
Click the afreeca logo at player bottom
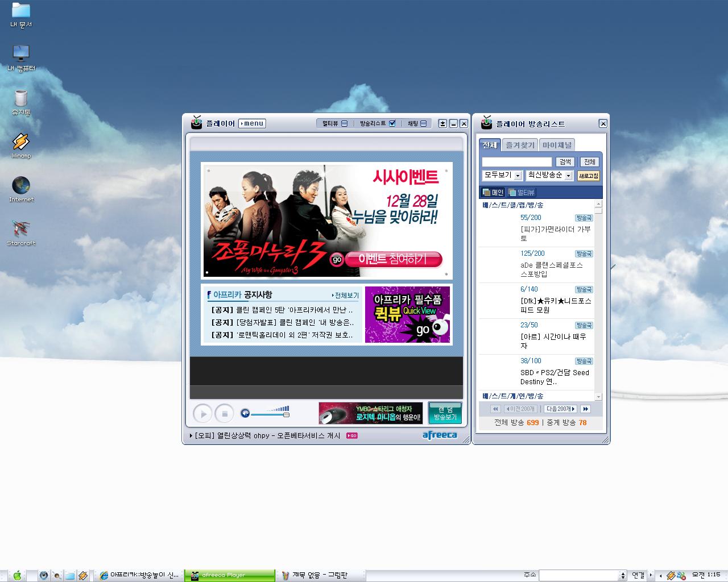point(440,435)
